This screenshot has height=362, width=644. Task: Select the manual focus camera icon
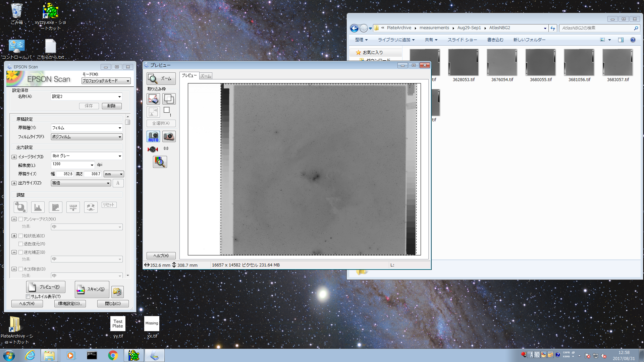coord(169,136)
